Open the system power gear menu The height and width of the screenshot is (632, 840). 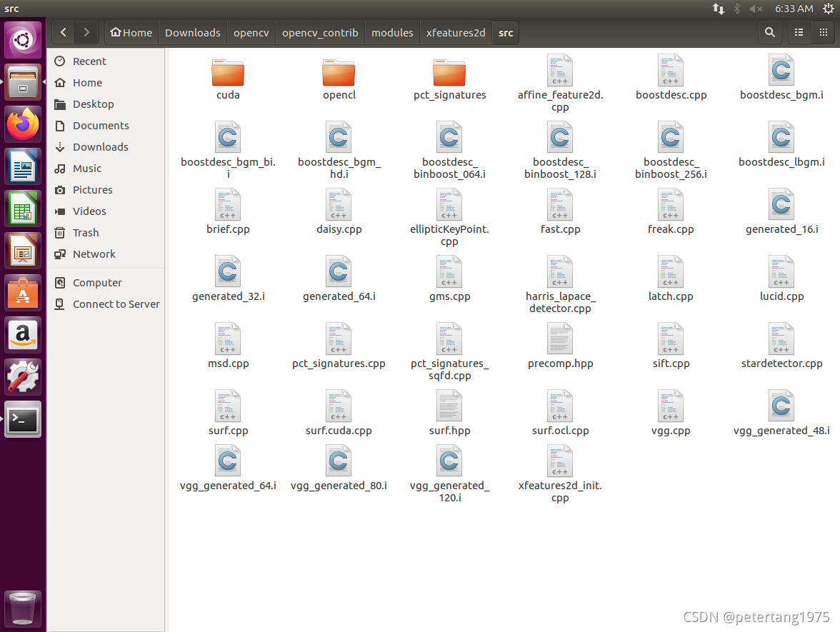828,9
